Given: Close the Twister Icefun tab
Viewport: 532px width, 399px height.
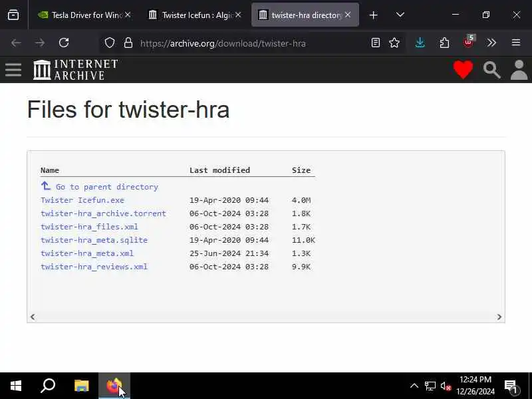Looking at the screenshot, I should pyautogui.click(x=238, y=15).
